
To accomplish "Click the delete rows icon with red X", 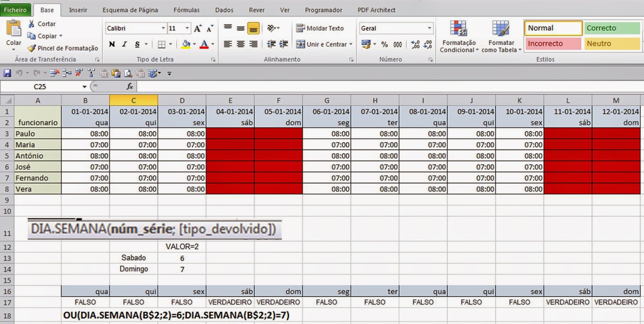I will click(x=55, y=73).
